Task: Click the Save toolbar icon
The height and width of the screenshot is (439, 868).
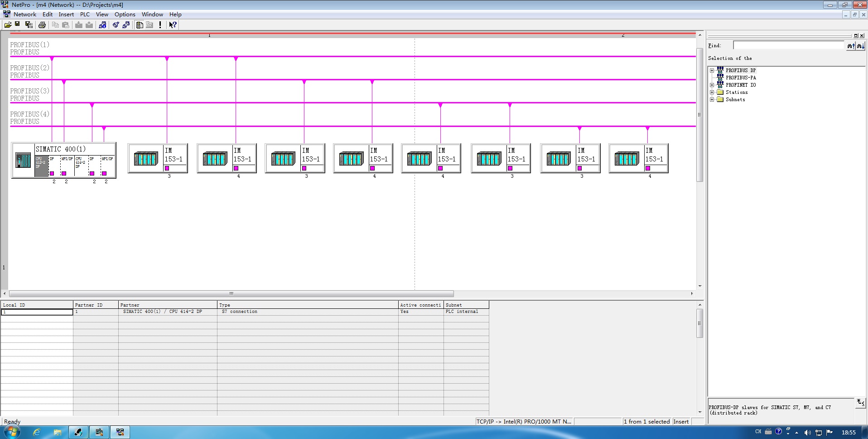Action: coord(18,25)
